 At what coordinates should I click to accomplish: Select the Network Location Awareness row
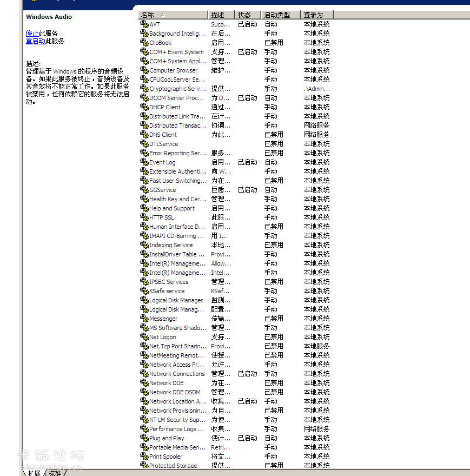pos(235,401)
